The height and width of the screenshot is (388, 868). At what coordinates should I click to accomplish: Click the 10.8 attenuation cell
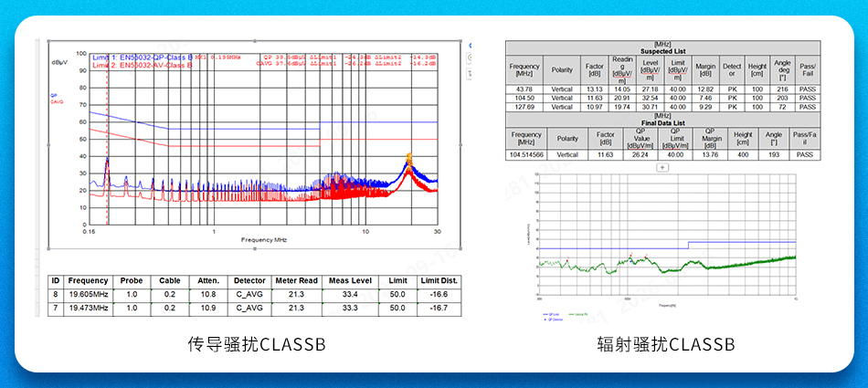pos(208,295)
